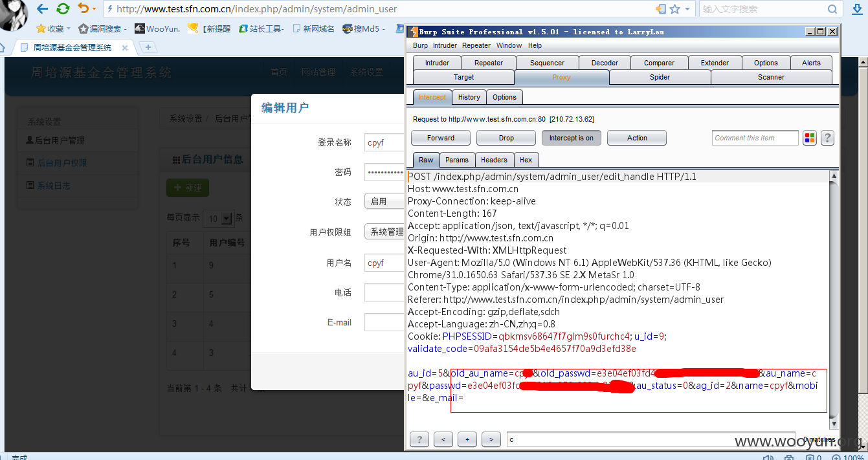The height and width of the screenshot is (460, 868).
Task: Click the colored highlight picker icon
Action: coord(810,138)
